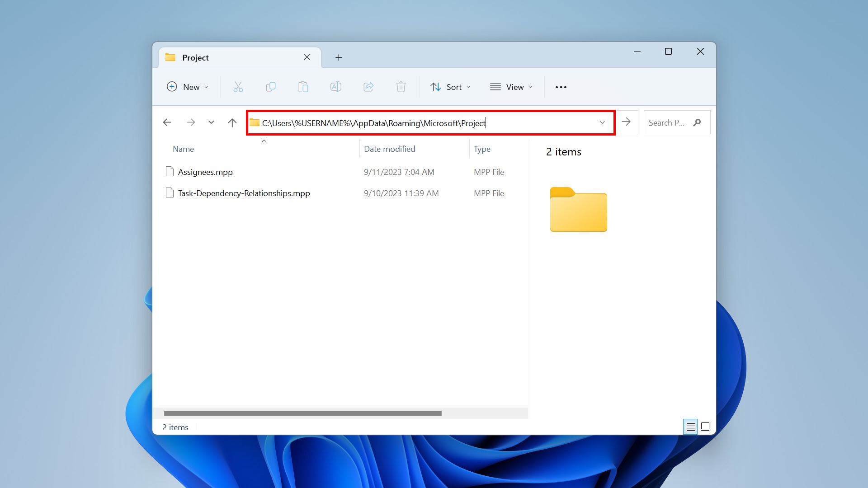Viewport: 868px width, 488px height.
Task: Click the Cut icon in toolbar
Action: click(x=237, y=87)
